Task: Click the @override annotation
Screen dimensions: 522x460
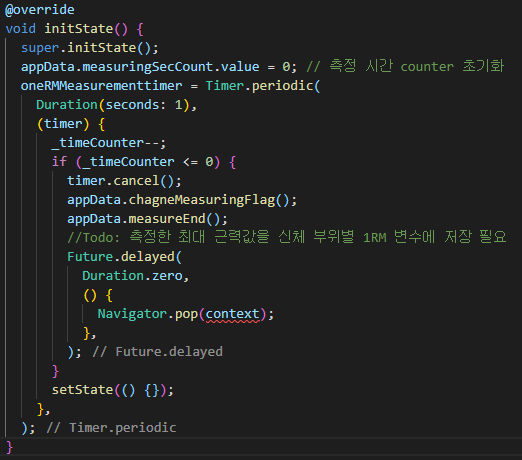Action: pyautogui.click(x=40, y=10)
